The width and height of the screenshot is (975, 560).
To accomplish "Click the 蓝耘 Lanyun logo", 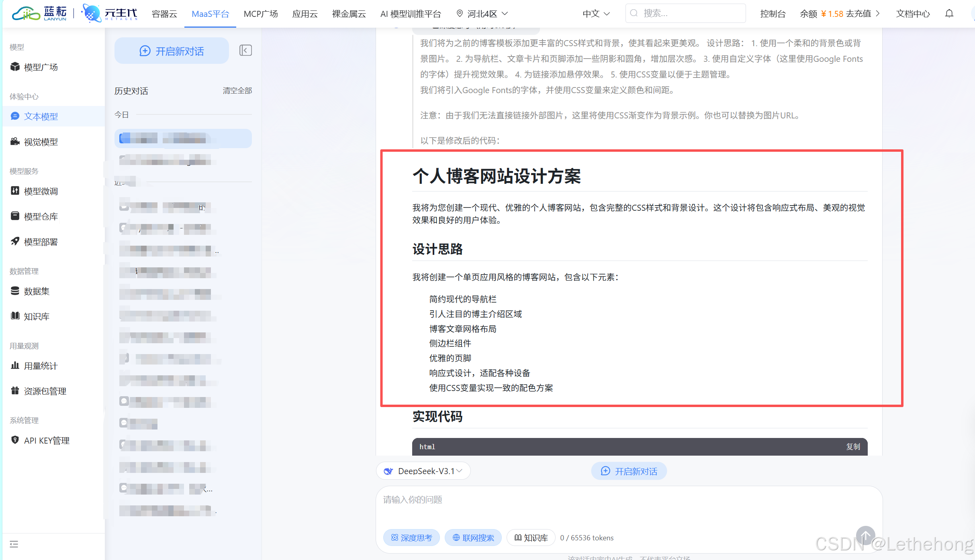I will tap(39, 14).
